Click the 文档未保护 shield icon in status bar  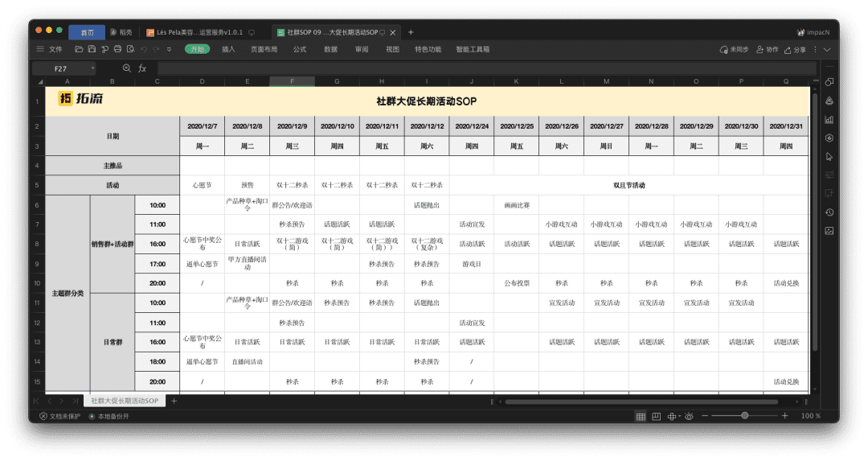point(43,416)
